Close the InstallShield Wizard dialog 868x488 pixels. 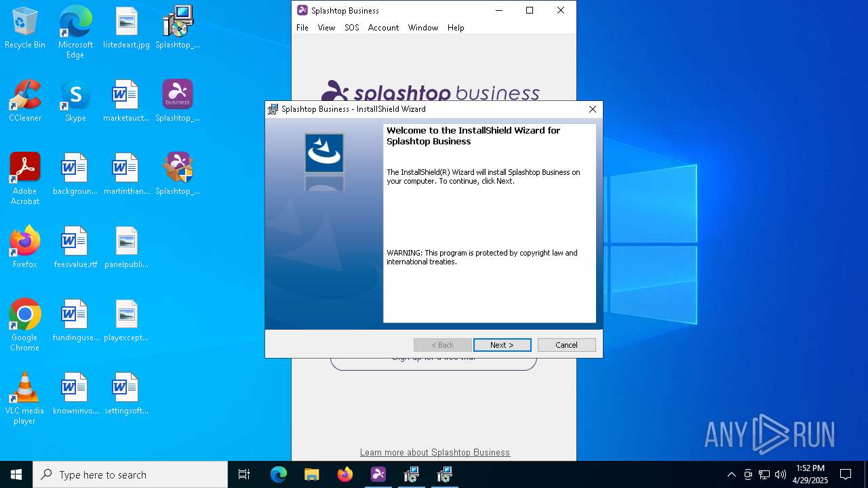point(592,109)
